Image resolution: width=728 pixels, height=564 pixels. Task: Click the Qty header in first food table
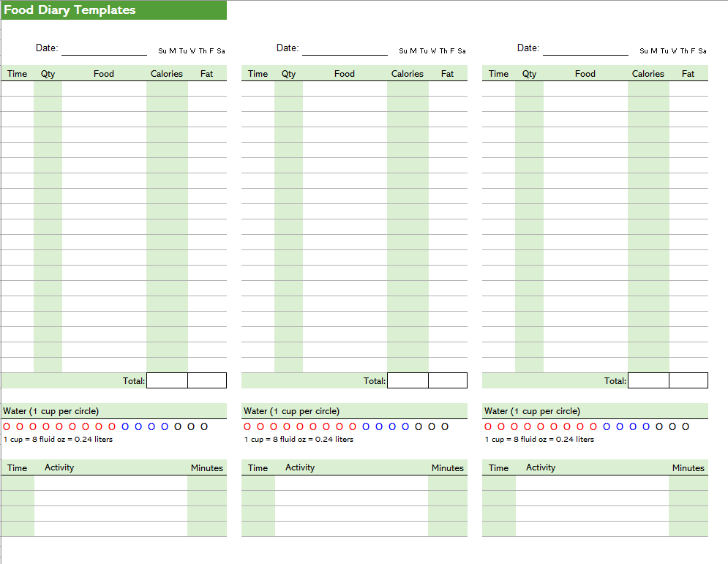coord(48,74)
